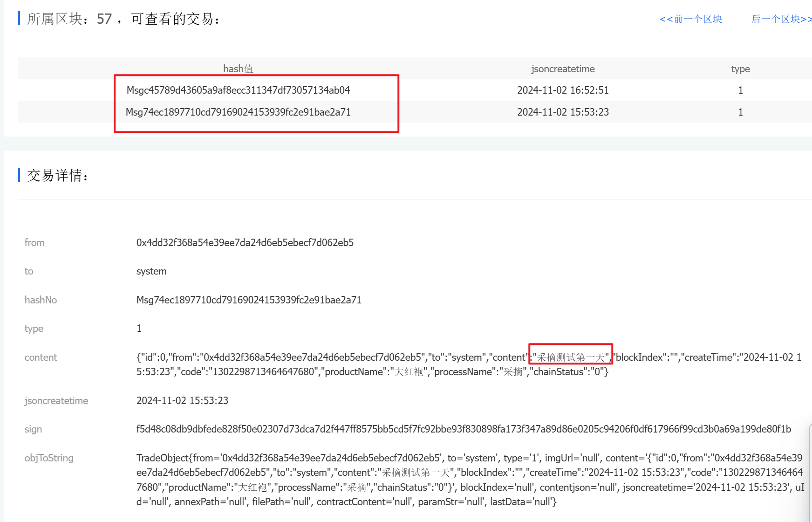
Task: Click type value in table's 15:53:23 row
Action: (740, 112)
